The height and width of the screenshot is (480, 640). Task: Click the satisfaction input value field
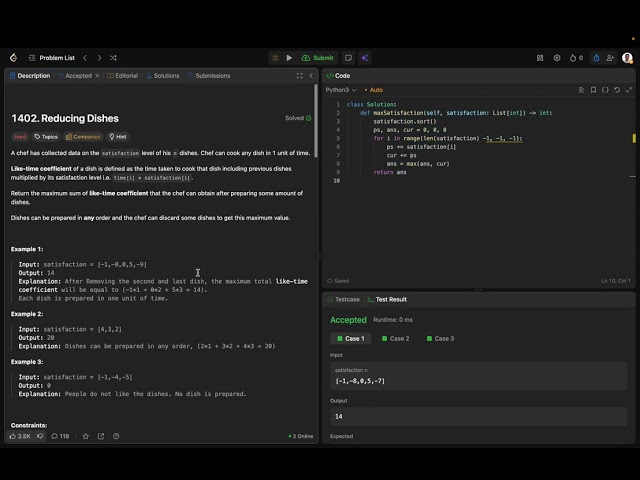click(478, 376)
